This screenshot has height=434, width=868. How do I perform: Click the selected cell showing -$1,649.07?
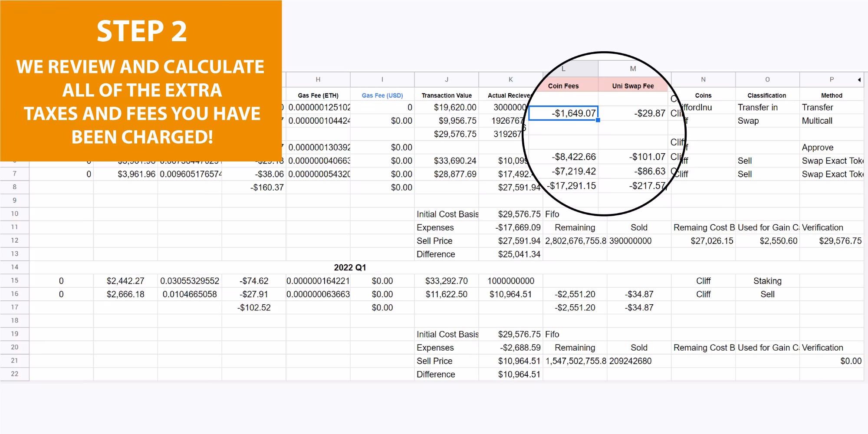click(563, 113)
